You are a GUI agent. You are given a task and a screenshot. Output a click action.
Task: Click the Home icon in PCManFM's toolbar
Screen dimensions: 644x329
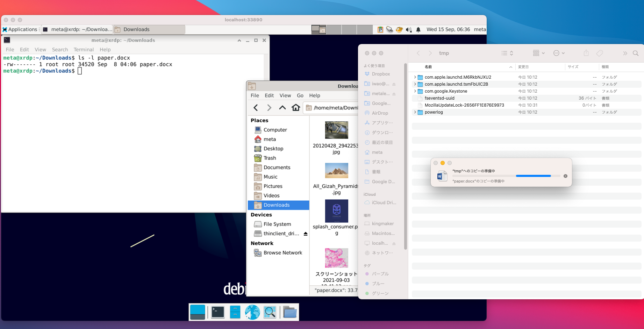point(296,108)
